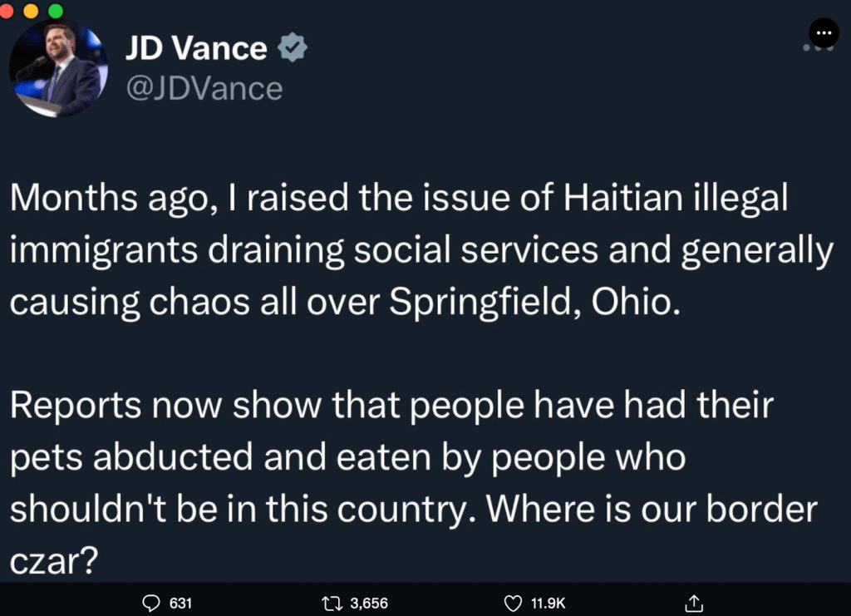851x616 pixels.
Task: Like the tweet with the heart icon
Action: tap(514, 603)
